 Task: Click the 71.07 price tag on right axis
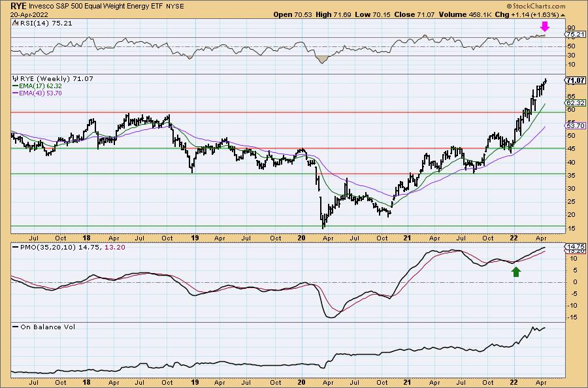[x=576, y=80]
